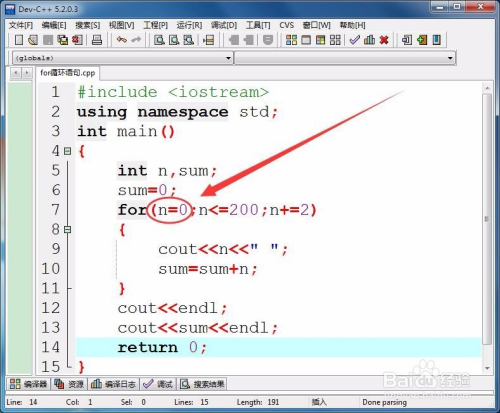The height and width of the screenshot is (413, 500).
Task: Open the 帮助[H] menu
Action: (x=352, y=25)
